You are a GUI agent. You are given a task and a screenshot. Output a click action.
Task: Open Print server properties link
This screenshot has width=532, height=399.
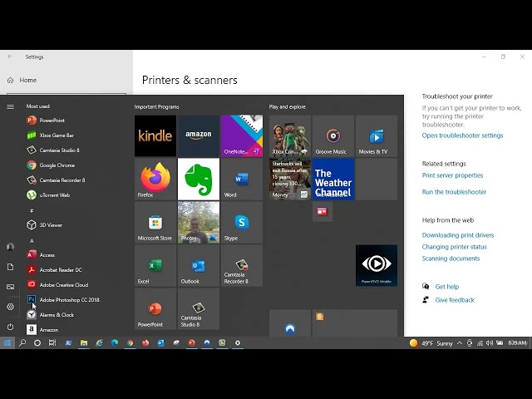pos(452,175)
